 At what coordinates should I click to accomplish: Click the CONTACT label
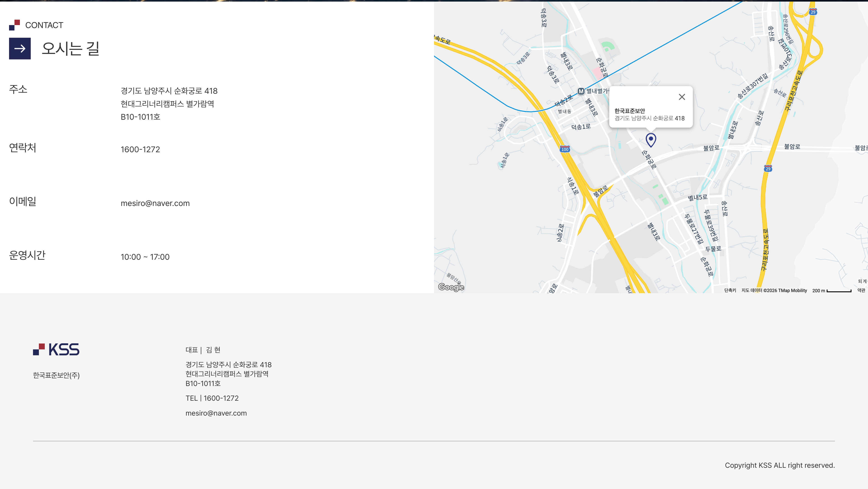tap(44, 25)
